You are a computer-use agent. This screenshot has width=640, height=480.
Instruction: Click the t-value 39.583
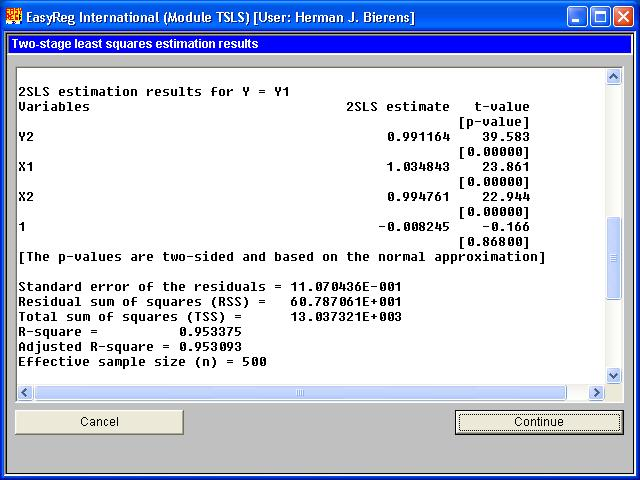(x=506, y=137)
